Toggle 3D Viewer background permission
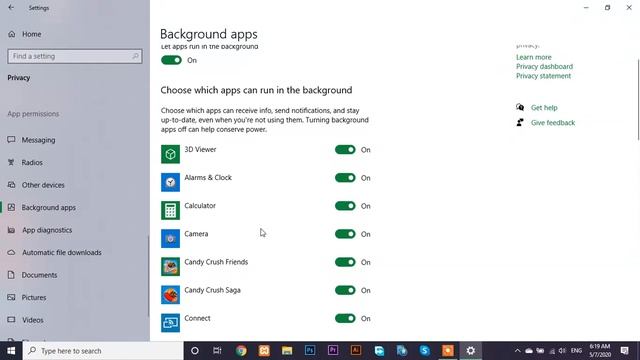This screenshot has width=640, height=360. coord(345,150)
